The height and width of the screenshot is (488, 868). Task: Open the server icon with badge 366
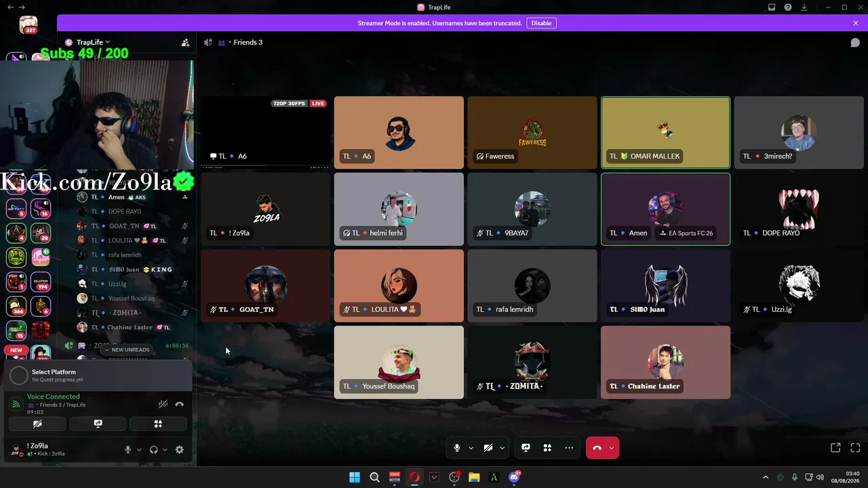[16, 306]
